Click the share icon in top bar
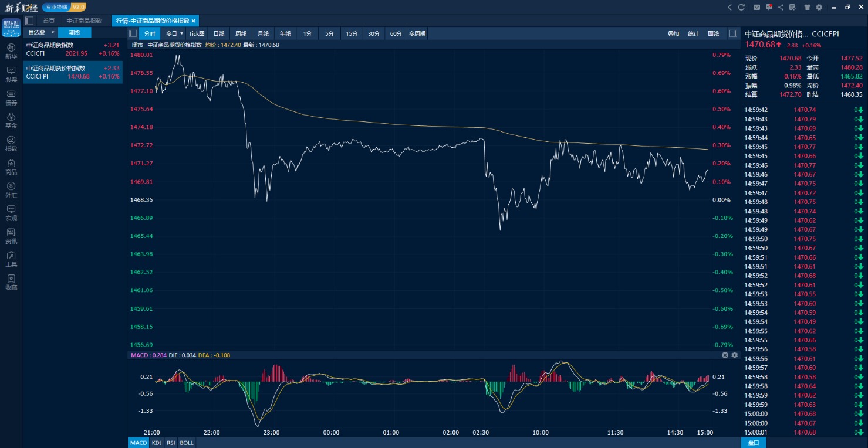The width and height of the screenshot is (868, 448). pyautogui.click(x=781, y=7)
